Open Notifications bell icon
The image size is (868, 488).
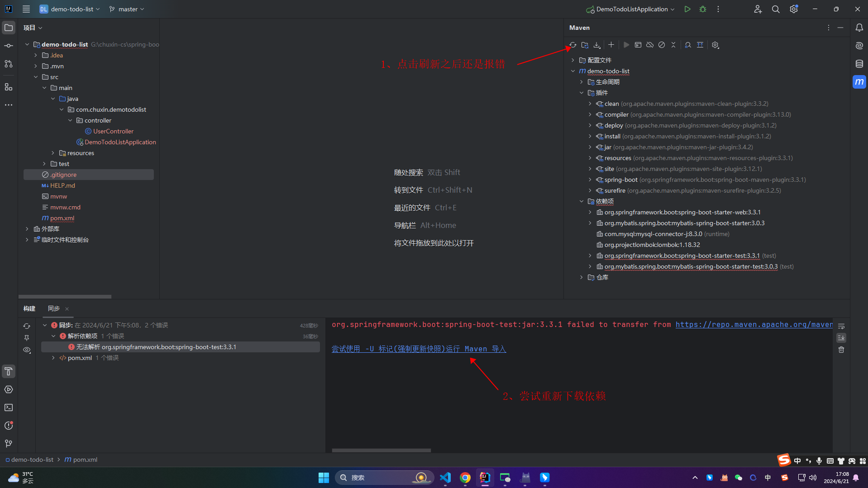859,28
